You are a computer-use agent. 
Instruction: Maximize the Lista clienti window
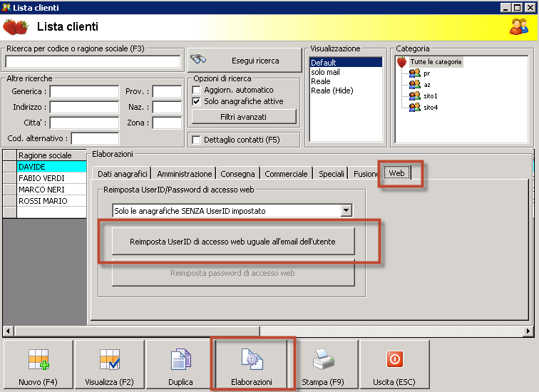517,8
